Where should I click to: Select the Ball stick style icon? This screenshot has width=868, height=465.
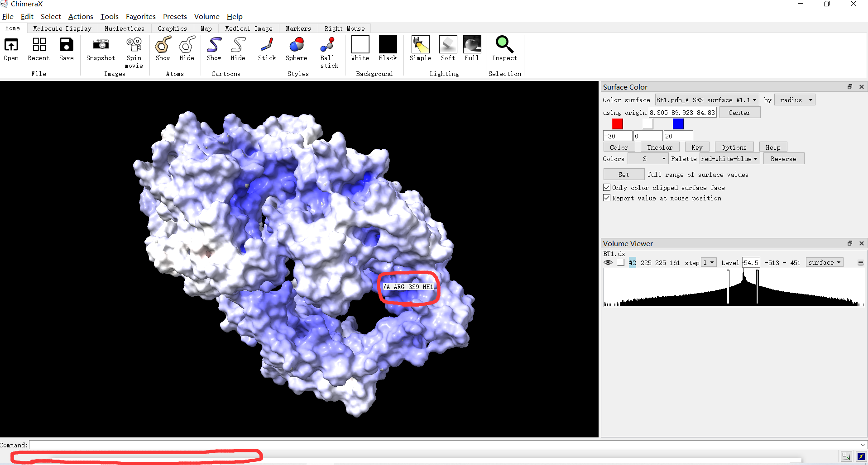(327, 45)
